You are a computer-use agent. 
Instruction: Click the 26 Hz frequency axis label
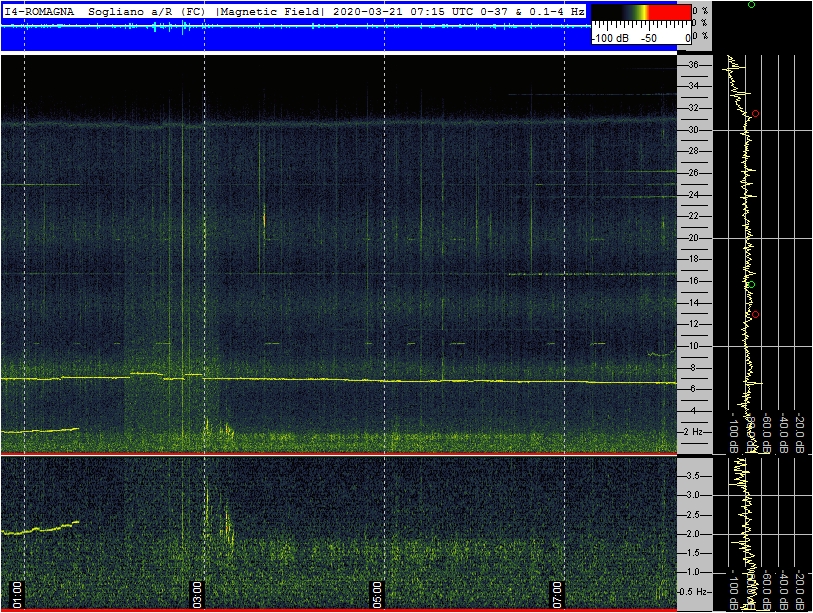point(693,173)
